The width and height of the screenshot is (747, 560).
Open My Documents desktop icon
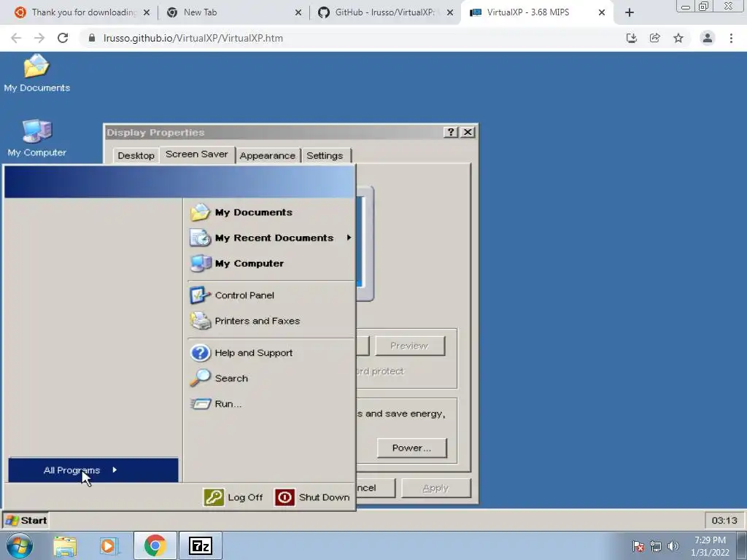36,74
